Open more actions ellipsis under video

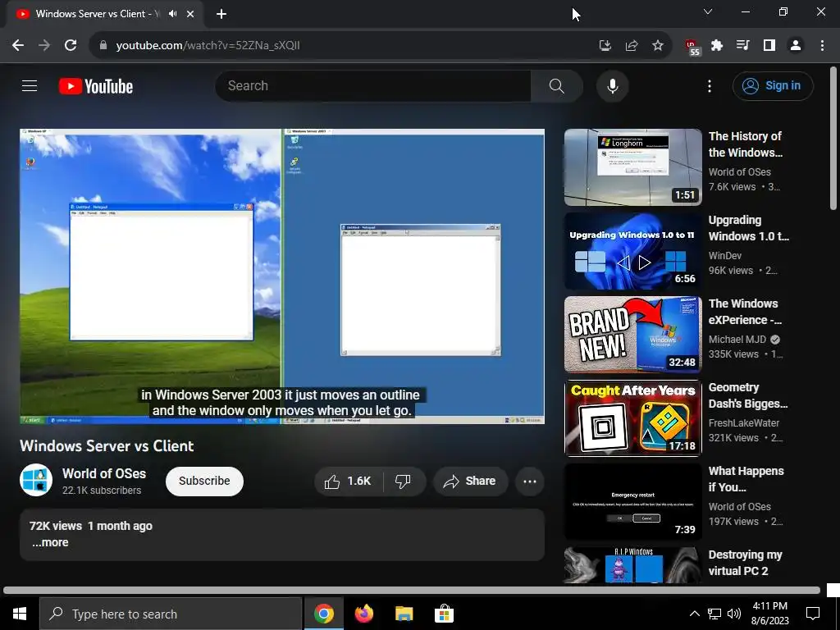[x=530, y=481]
